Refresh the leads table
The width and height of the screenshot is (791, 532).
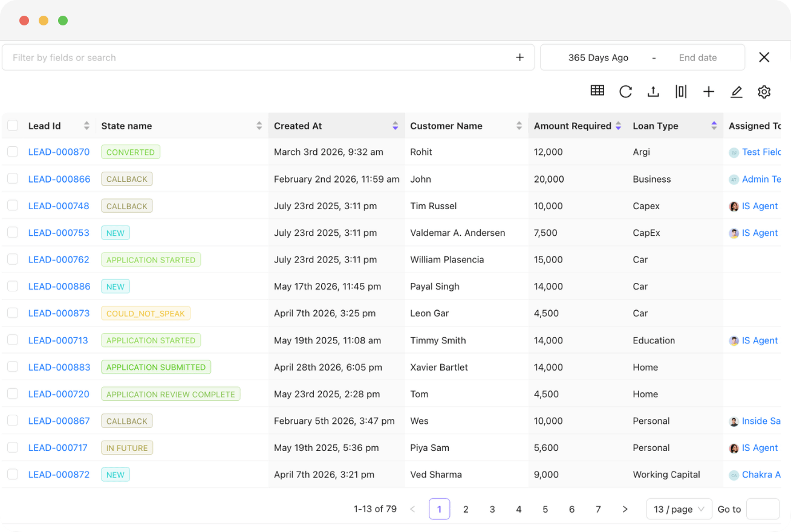pos(625,91)
